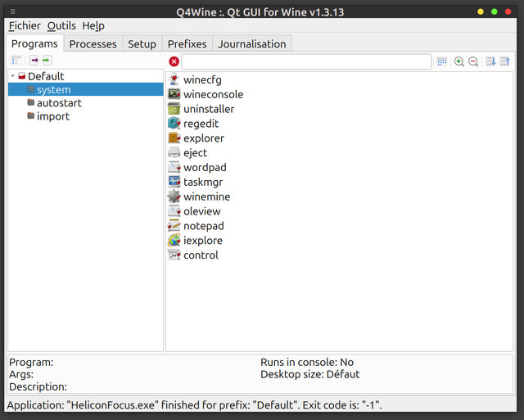The height and width of the screenshot is (420, 524).
Task: Click the 'Args:' label in the info panel
Action: (21, 374)
